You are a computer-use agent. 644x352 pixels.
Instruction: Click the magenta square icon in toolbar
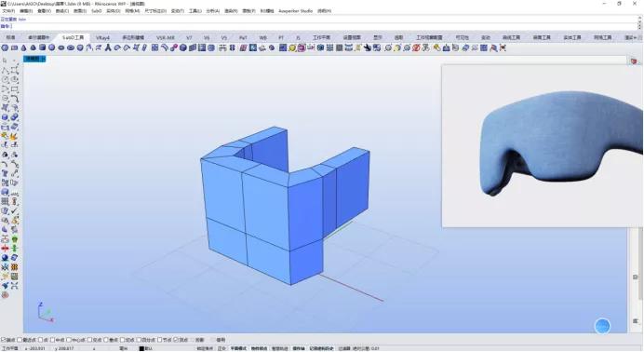(302, 47)
